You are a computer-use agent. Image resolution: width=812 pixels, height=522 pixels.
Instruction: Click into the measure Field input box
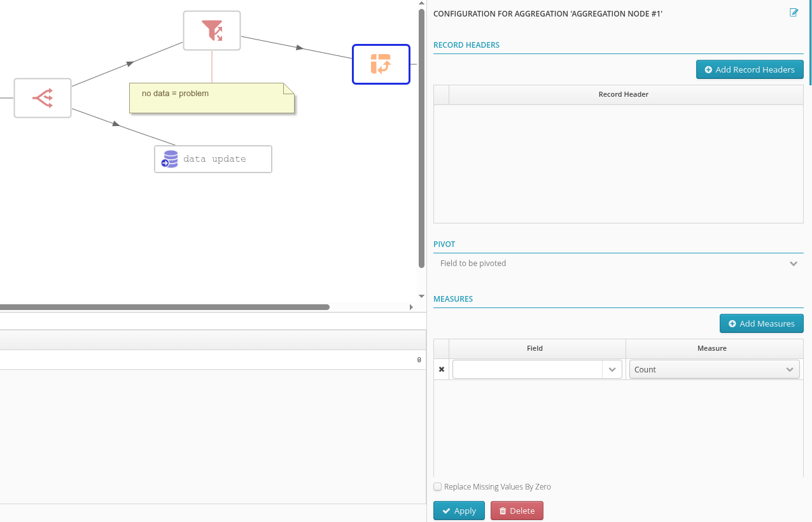[x=528, y=369]
